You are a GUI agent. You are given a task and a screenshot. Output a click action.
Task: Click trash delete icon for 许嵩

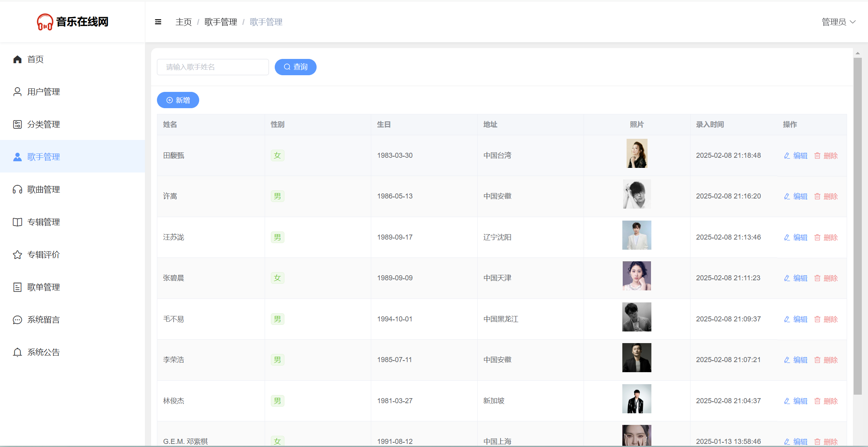click(x=817, y=197)
